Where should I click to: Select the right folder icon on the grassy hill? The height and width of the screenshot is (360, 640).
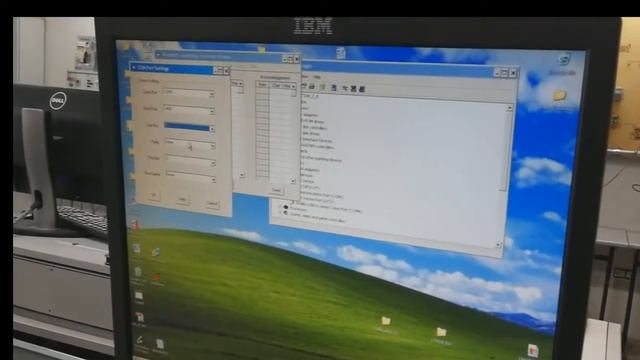[x=442, y=333]
